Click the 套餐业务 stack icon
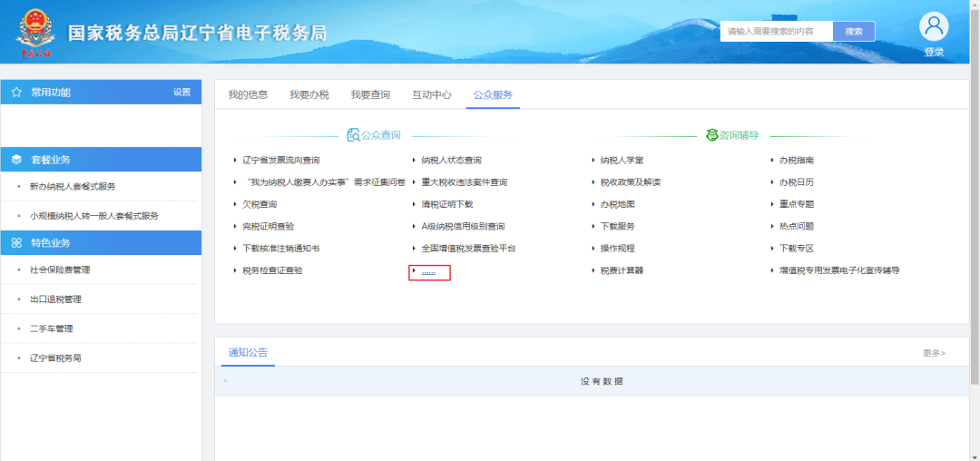980x461 pixels. pos(16,160)
